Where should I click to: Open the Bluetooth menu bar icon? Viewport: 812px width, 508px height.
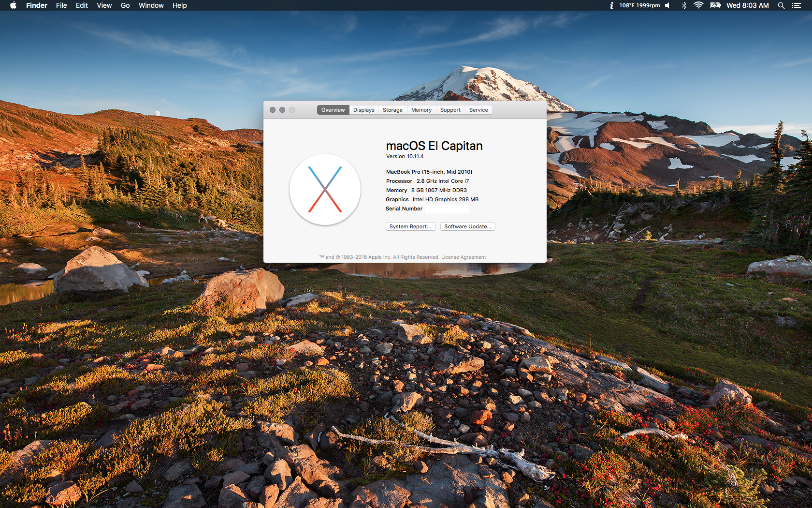click(684, 5)
